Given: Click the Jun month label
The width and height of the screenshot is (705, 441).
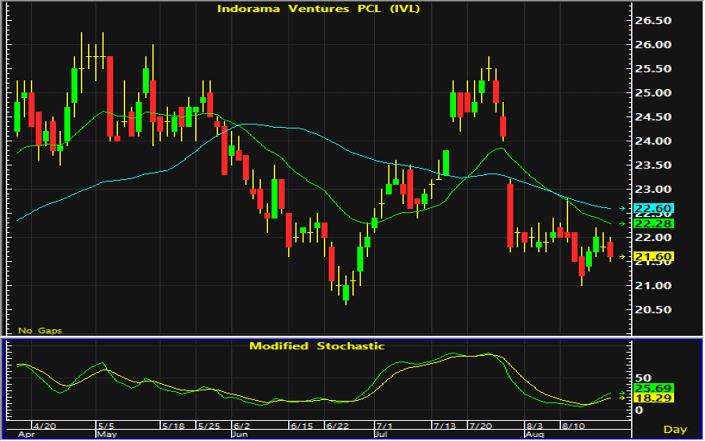Looking at the screenshot, I should coord(240,435).
